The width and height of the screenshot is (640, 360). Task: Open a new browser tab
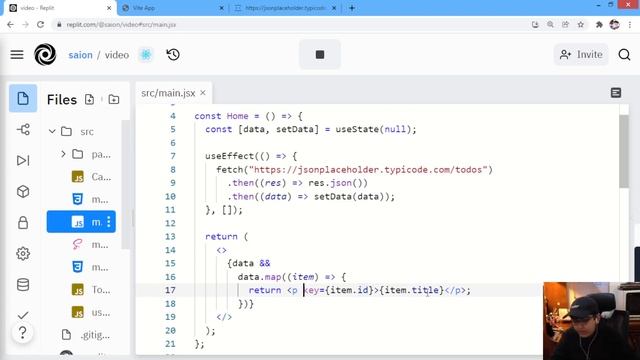[352, 8]
